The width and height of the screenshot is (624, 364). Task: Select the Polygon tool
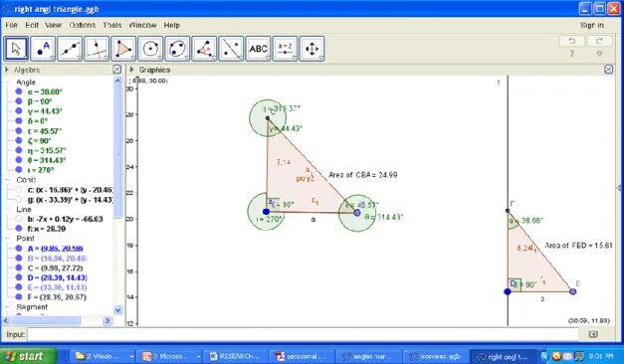(x=123, y=49)
